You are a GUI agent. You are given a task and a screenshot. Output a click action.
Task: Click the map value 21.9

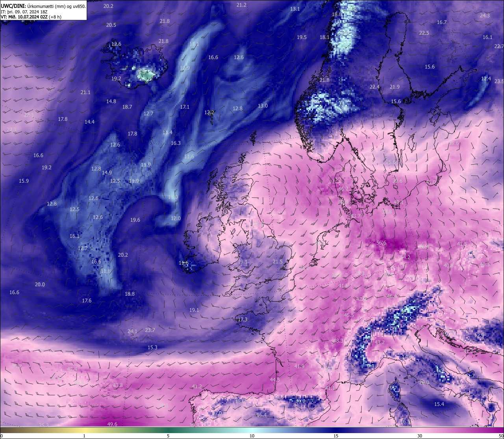point(395,87)
